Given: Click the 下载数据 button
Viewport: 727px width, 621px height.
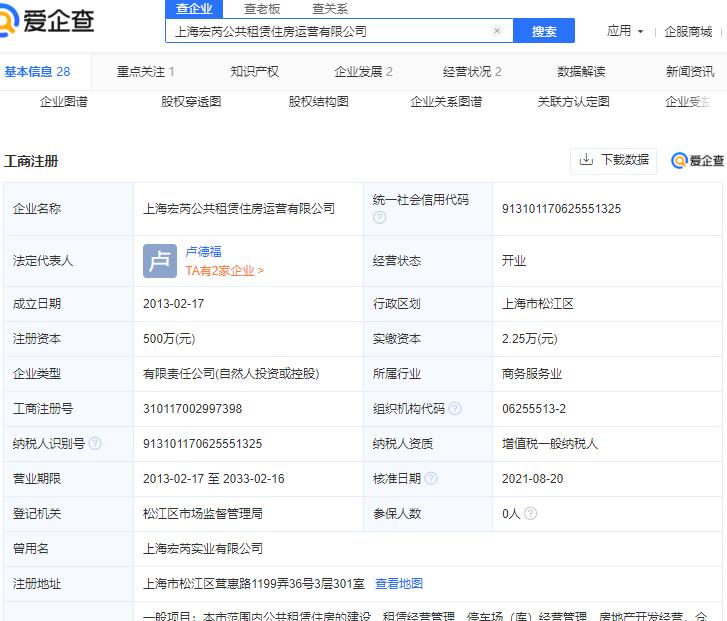Looking at the screenshot, I should (614, 160).
